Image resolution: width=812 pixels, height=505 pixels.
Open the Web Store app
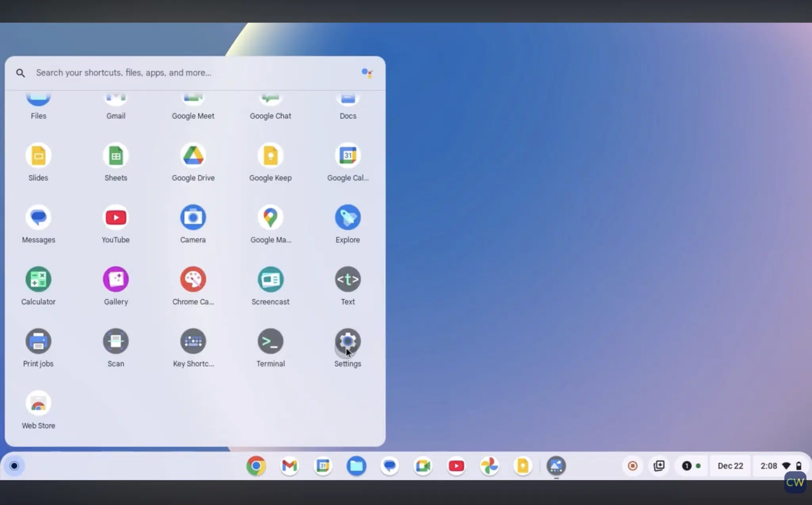tap(38, 410)
